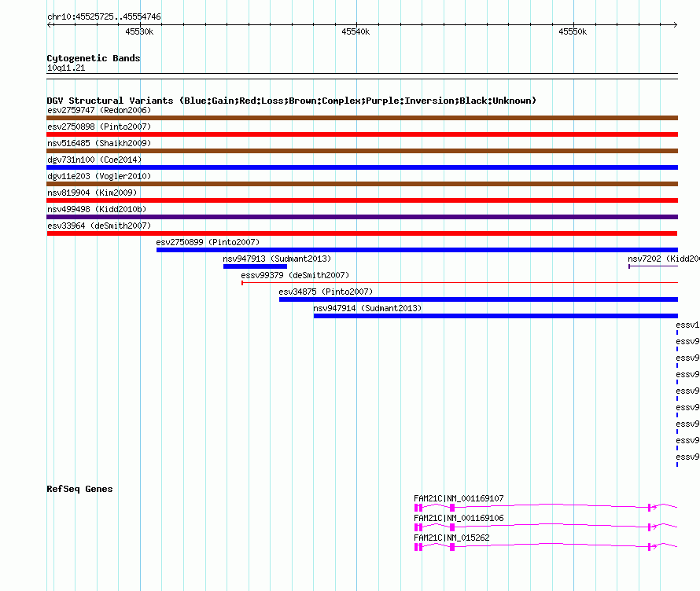Click the esv33964 (deSmith2007) label
Viewport: 700px width, 591px height.
click(x=99, y=226)
